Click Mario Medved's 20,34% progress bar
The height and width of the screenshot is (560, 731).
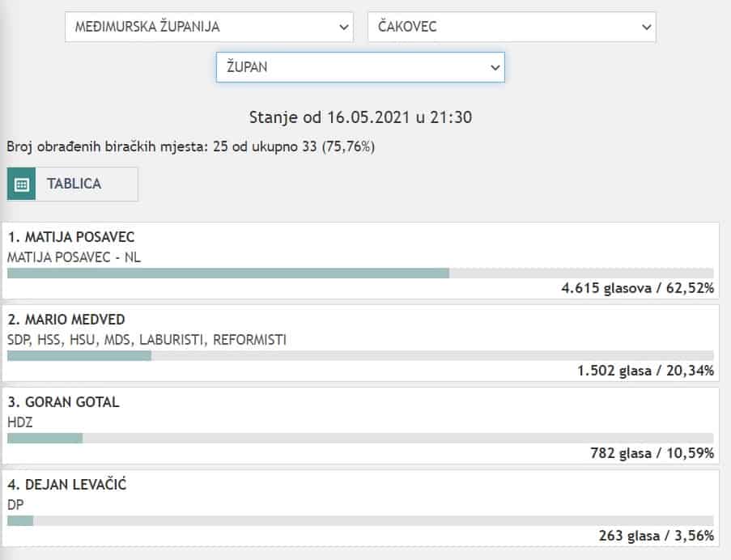point(79,355)
